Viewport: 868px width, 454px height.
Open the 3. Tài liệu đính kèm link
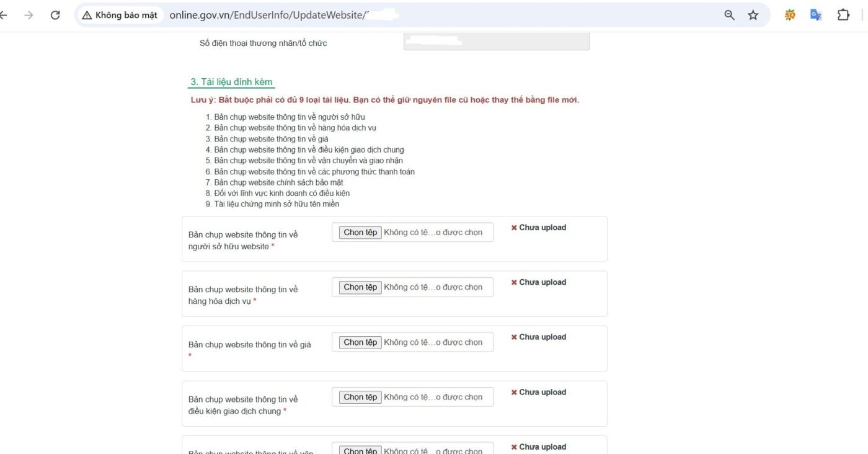231,81
